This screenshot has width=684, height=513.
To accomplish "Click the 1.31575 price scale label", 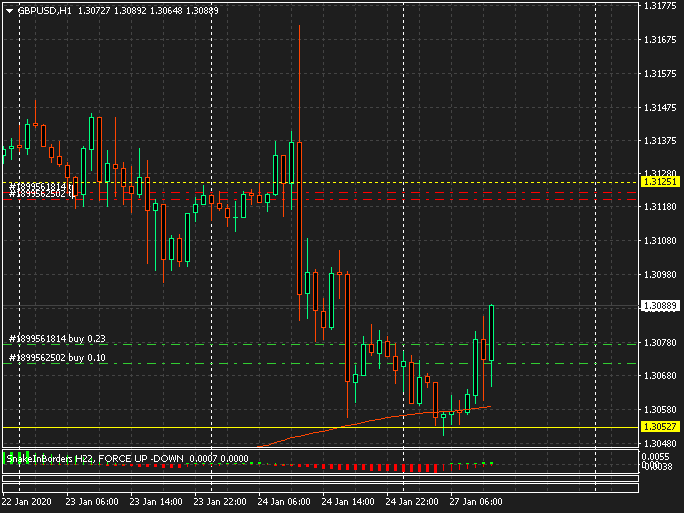I will tap(660, 74).
